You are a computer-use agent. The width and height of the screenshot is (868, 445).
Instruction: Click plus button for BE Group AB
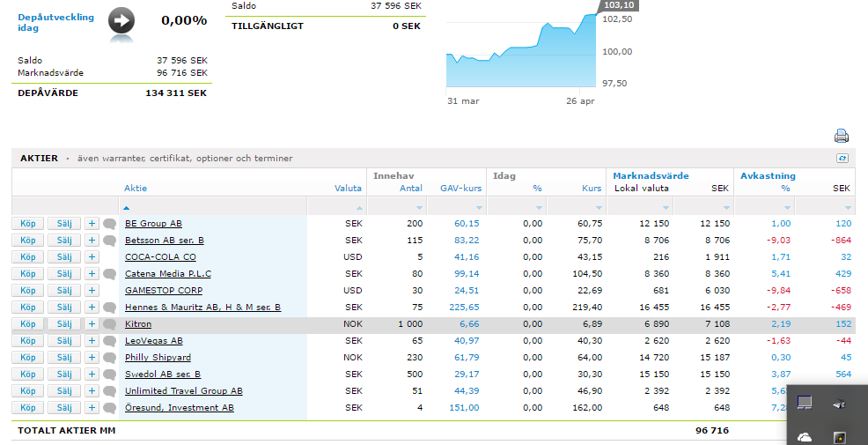[92, 223]
